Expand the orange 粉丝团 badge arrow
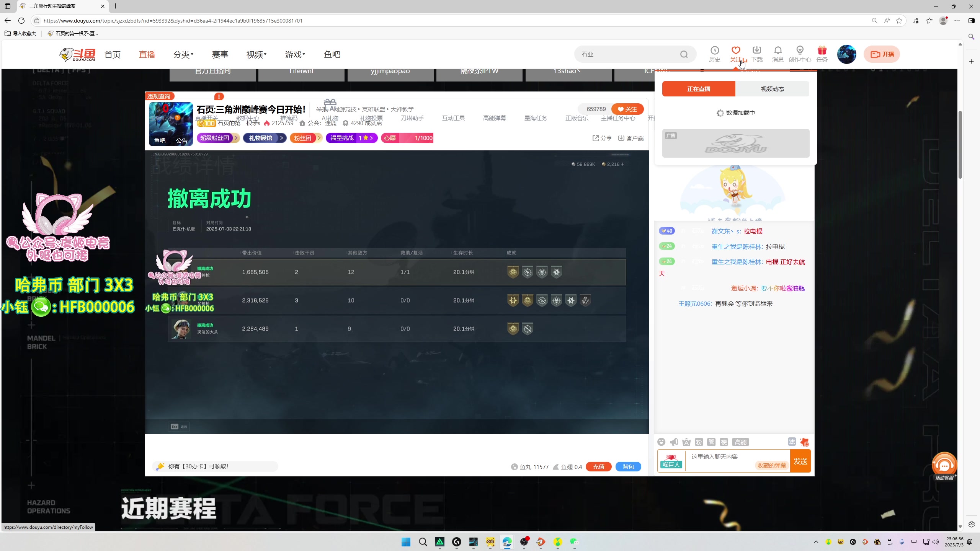Screen dimensions: 980x551 (318, 138)
